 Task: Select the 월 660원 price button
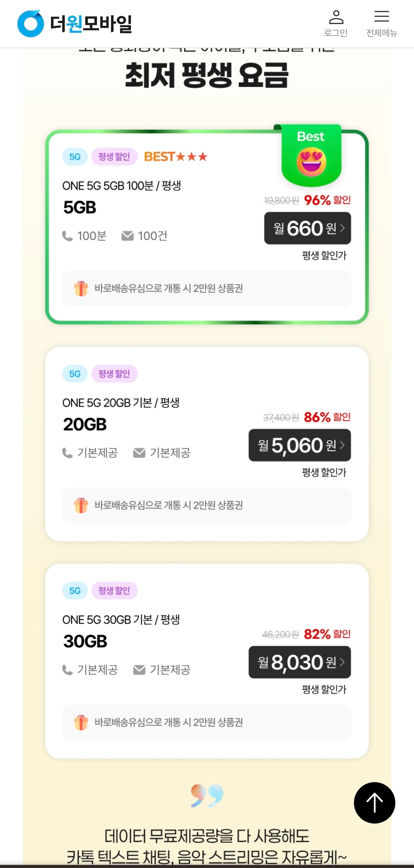307,228
